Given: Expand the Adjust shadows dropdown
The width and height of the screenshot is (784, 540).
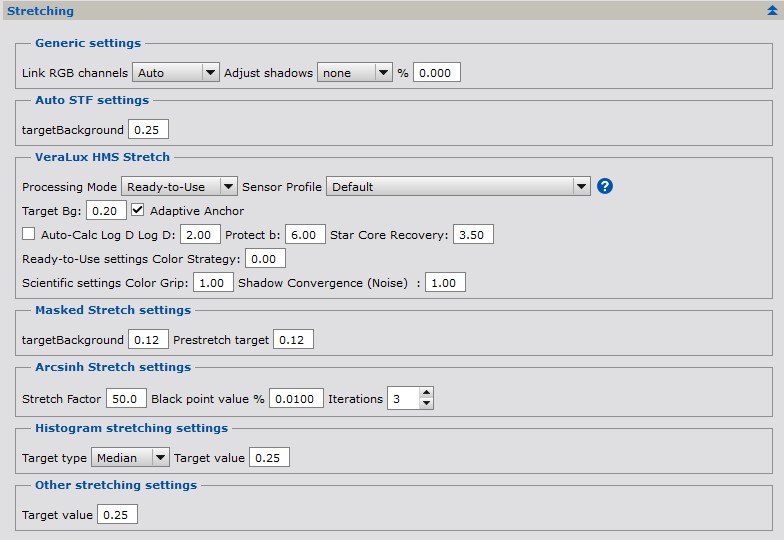Looking at the screenshot, I should 354,73.
